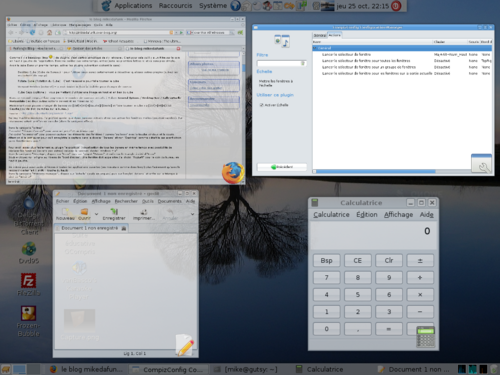Click the blue globe launcher in top panel

[236, 6]
